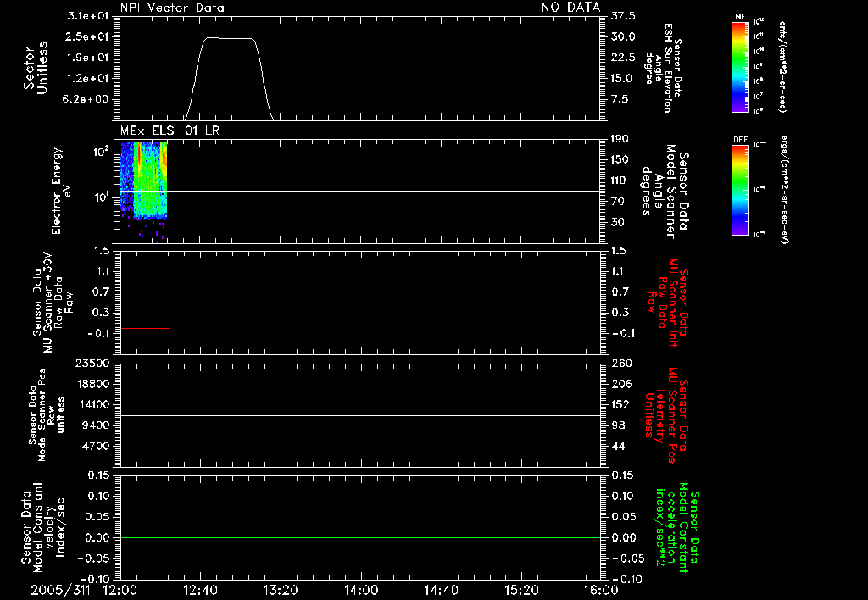
Task: Click the 22.5 sun elevation tick label
Action: (x=623, y=58)
